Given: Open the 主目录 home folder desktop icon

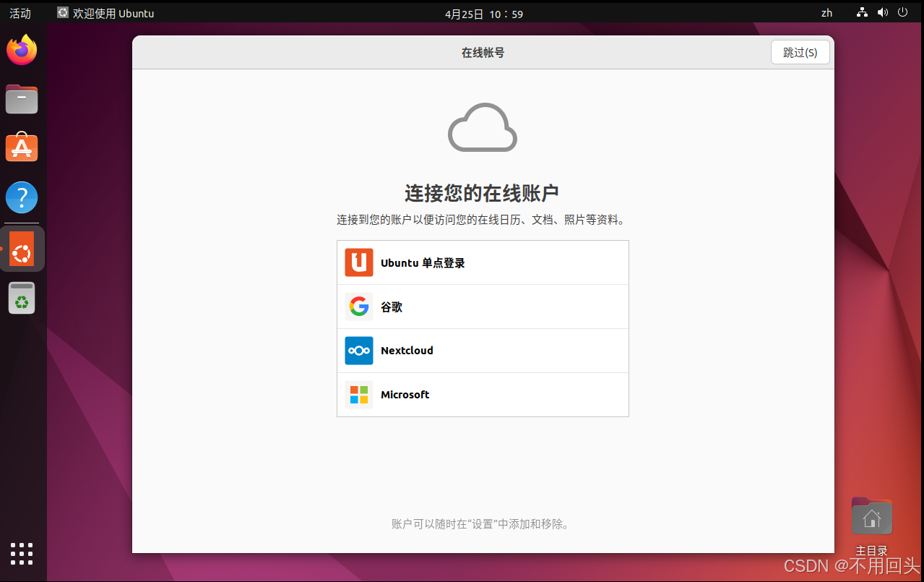Looking at the screenshot, I should tap(871, 526).
